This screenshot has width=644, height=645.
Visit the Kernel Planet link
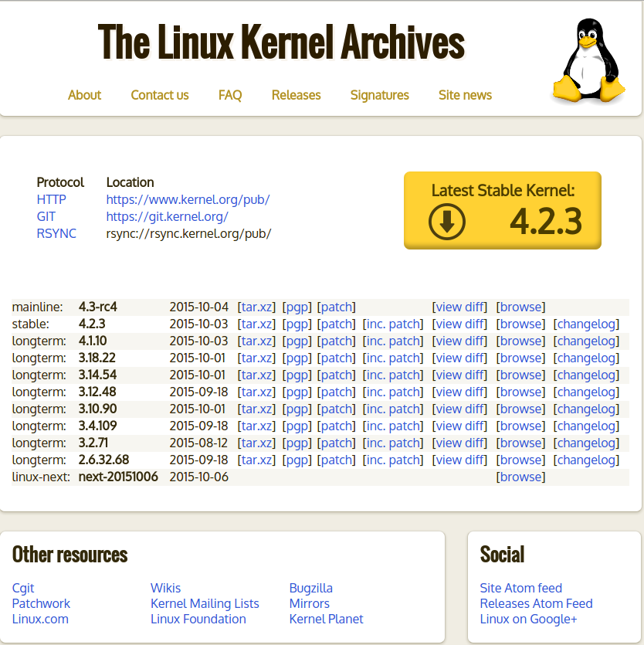click(326, 619)
